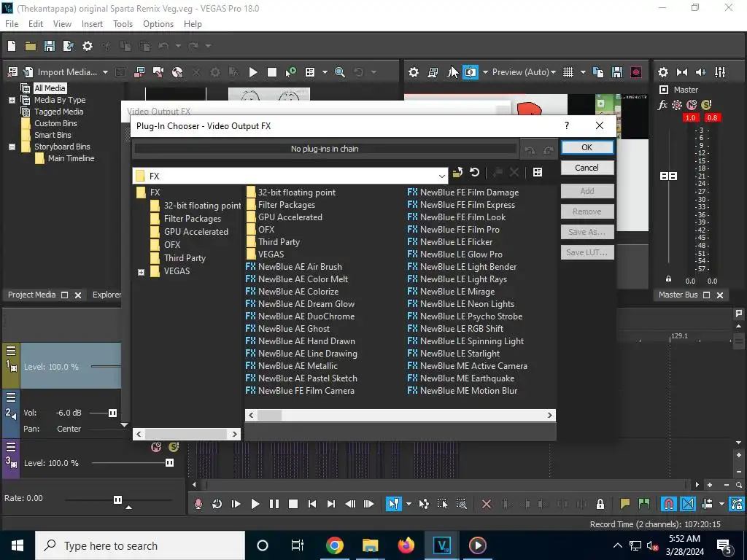Open Firefox from Windows taskbar
The width and height of the screenshot is (747, 560).
click(406, 545)
